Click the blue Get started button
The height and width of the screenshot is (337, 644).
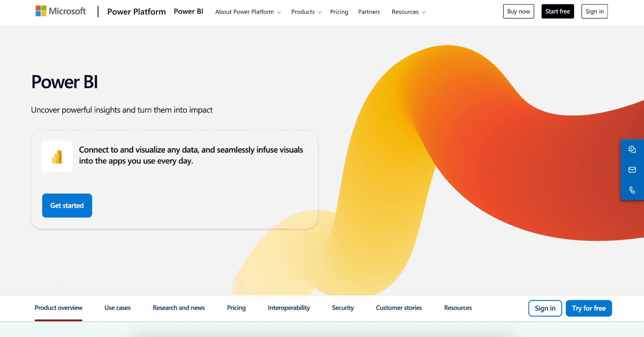pyautogui.click(x=67, y=205)
